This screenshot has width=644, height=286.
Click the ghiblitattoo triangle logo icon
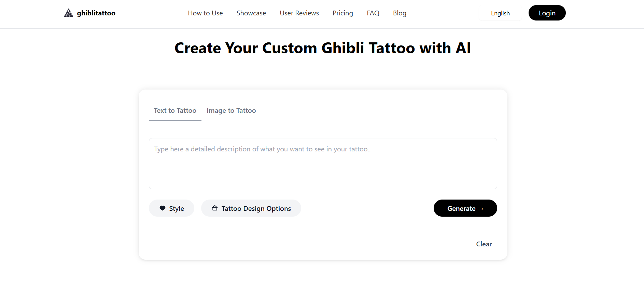point(69,13)
